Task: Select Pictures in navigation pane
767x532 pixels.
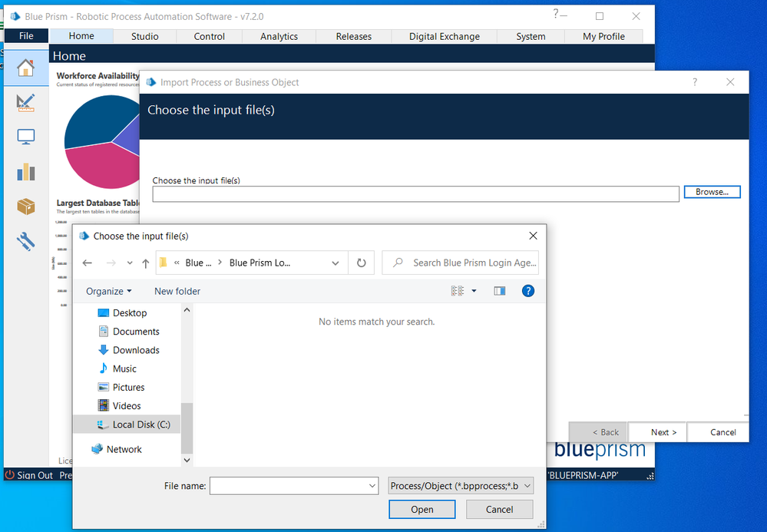Action: [129, 387]
